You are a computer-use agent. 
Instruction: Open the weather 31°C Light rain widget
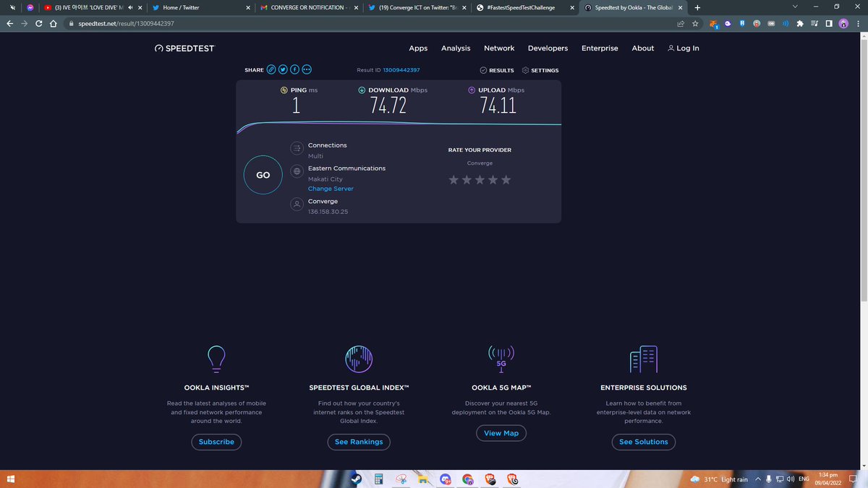(x=720, y=479)
